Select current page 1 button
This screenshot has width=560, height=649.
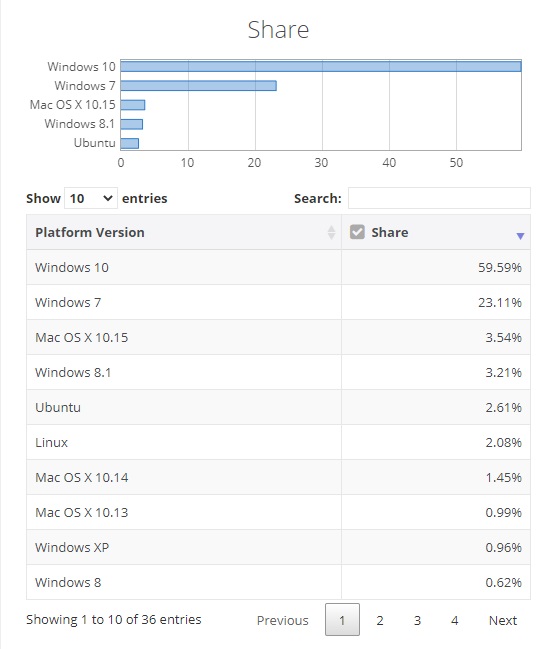(342, 620)
